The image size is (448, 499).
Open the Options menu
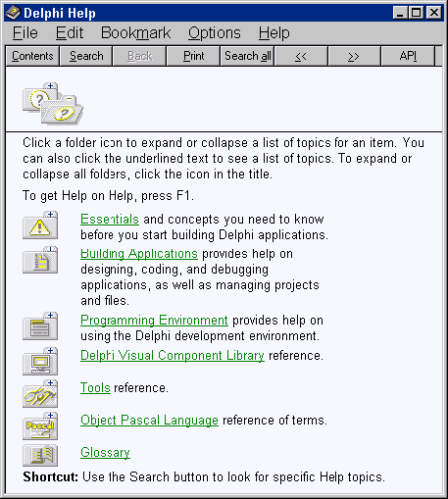(215, 33)
